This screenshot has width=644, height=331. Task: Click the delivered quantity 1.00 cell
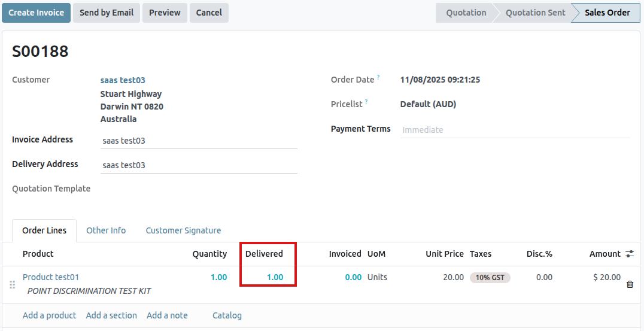coord(275,277)
